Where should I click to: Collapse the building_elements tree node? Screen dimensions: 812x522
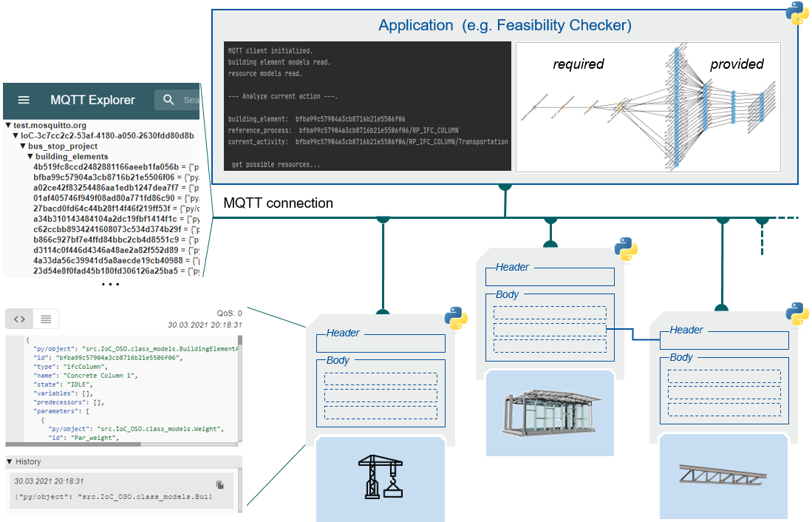tap(30, 157)
